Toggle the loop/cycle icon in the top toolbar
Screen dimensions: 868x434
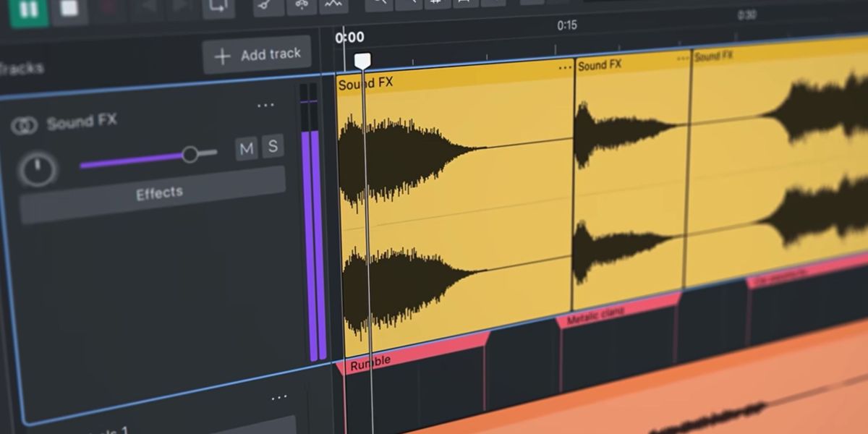coord(218,7)
